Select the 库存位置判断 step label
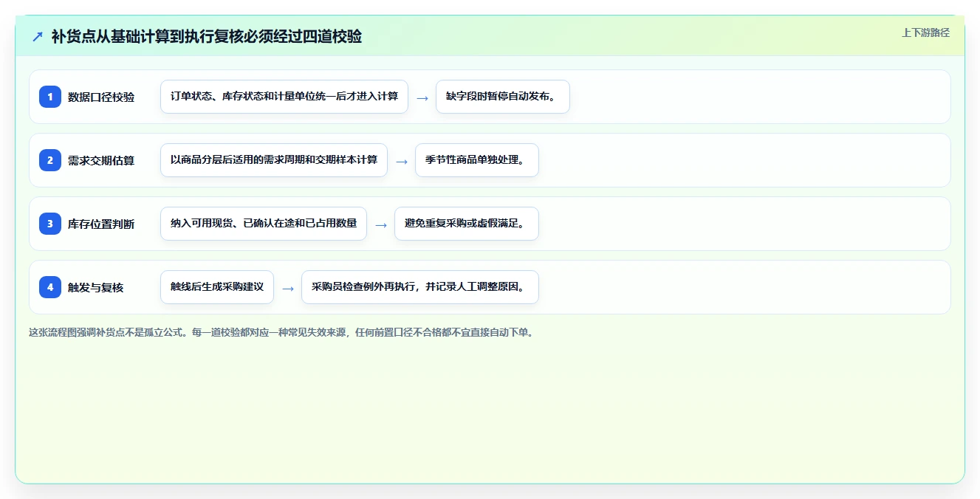 click(101, 224)
